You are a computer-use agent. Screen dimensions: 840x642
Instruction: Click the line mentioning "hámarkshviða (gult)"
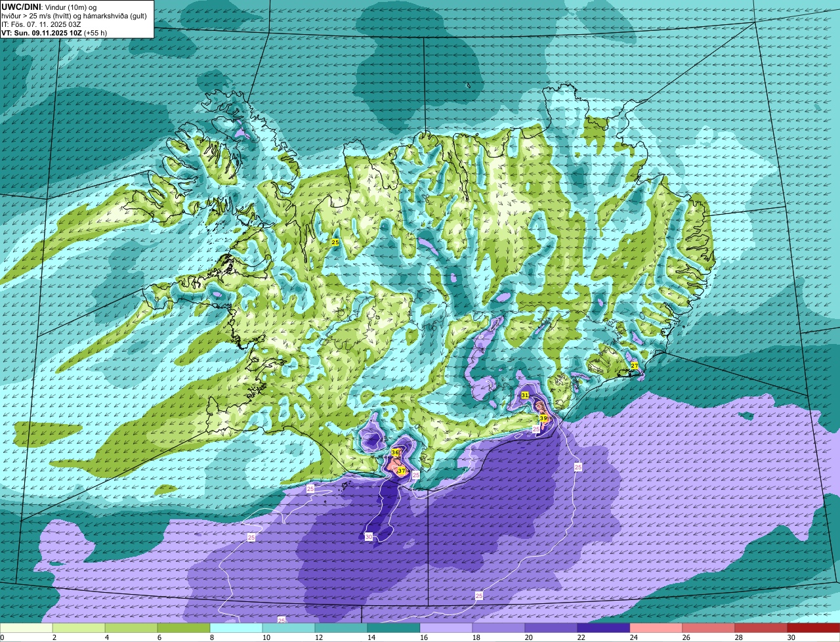point(74,15)
